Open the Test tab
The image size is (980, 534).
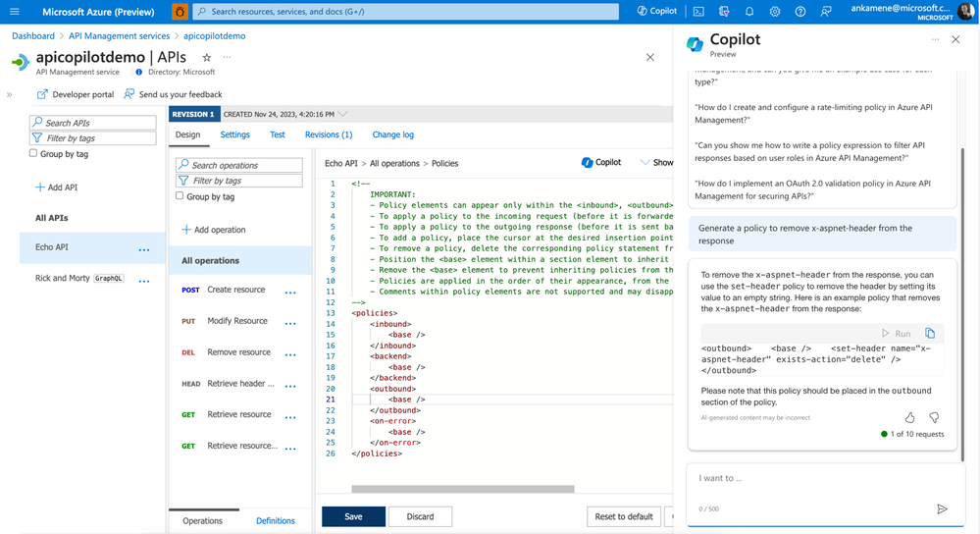278,135
